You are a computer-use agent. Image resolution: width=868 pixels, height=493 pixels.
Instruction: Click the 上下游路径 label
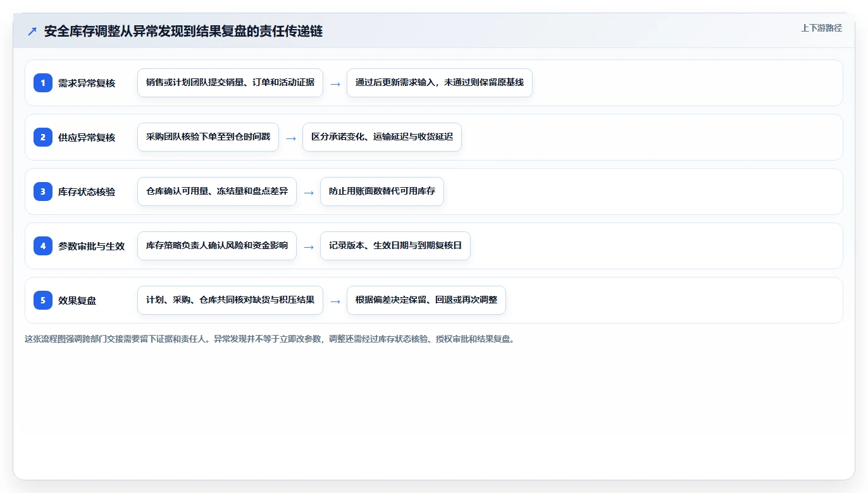pos(821,28)
